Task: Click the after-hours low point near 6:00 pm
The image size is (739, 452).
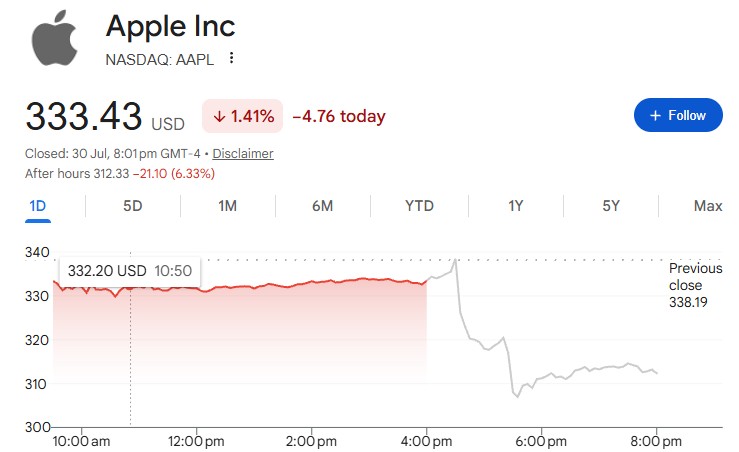Action: pos(517,396)
